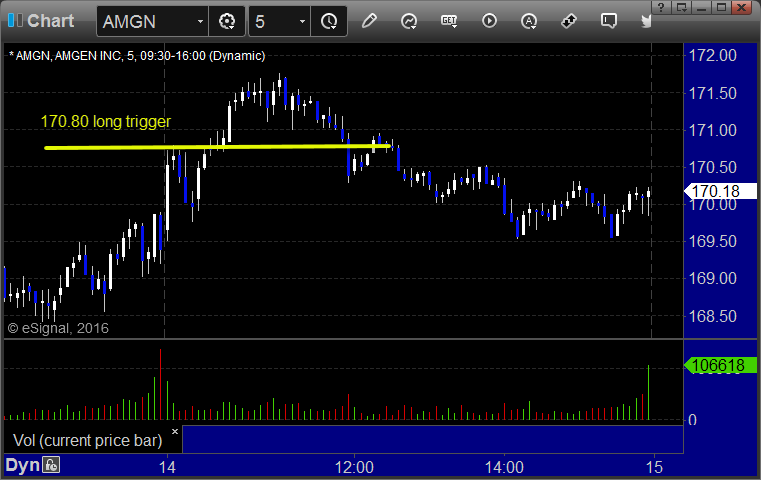The image size is (761, 480).
Task: Click the 169.00 price axis label
Action: pos(713,279)
